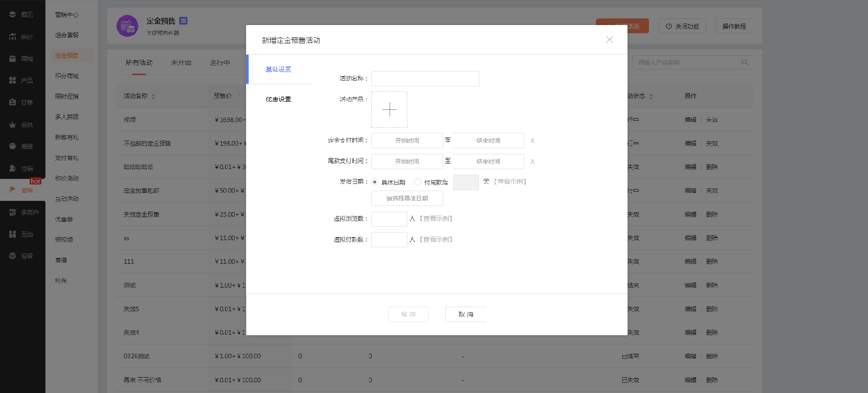Click the 操作教程 button in the page header
Image resolution: width=868 pixels, height=393 pixels.
(x=734, y=26)
